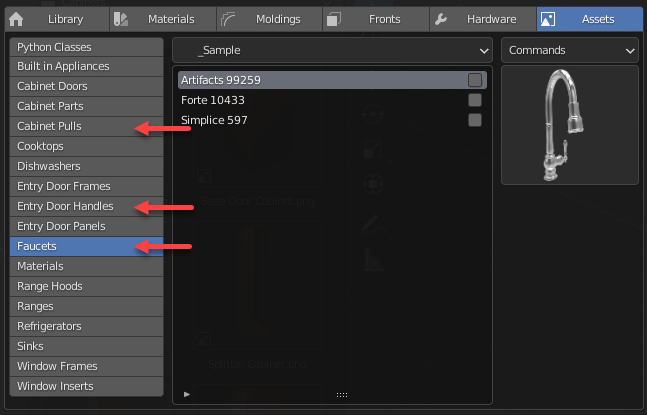Switch to the Library tab

click(72, 18)
